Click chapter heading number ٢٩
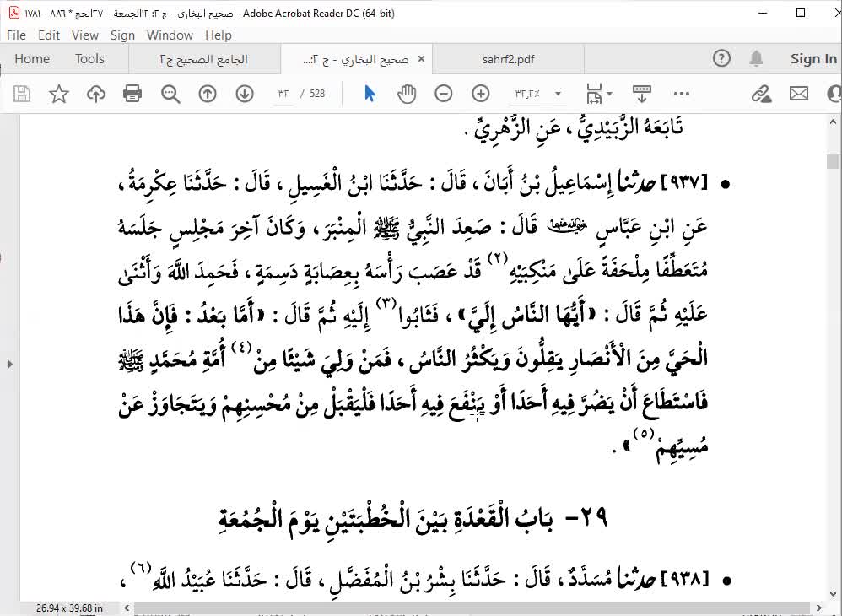 pyautogui.click(x=594, y=516)
